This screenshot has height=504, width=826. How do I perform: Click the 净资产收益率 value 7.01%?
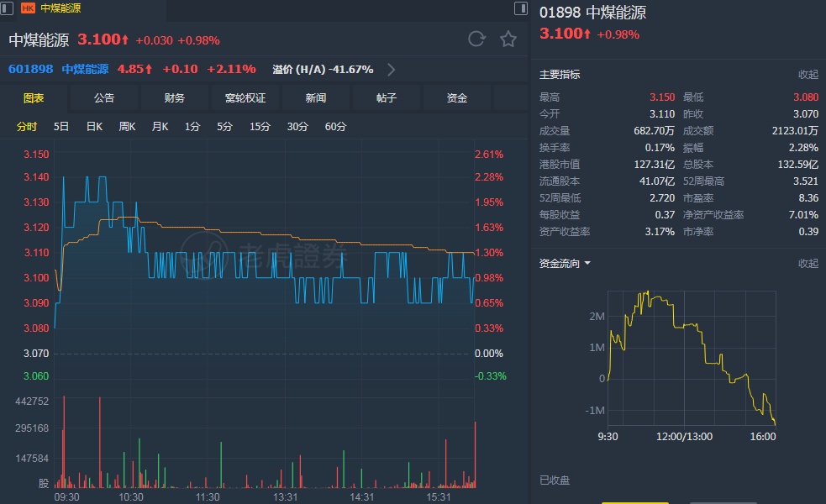click(x=803, y=215)
